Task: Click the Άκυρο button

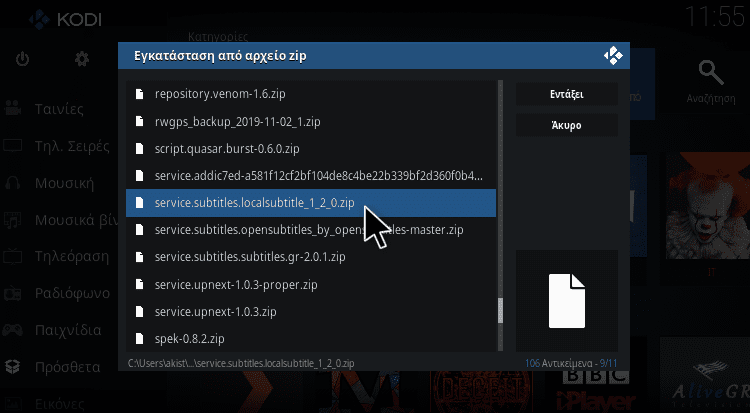Action: [566, 125]
